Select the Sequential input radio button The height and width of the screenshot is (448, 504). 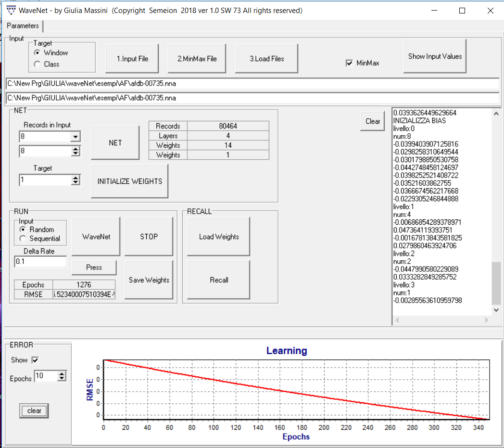(x=23, y=239)
